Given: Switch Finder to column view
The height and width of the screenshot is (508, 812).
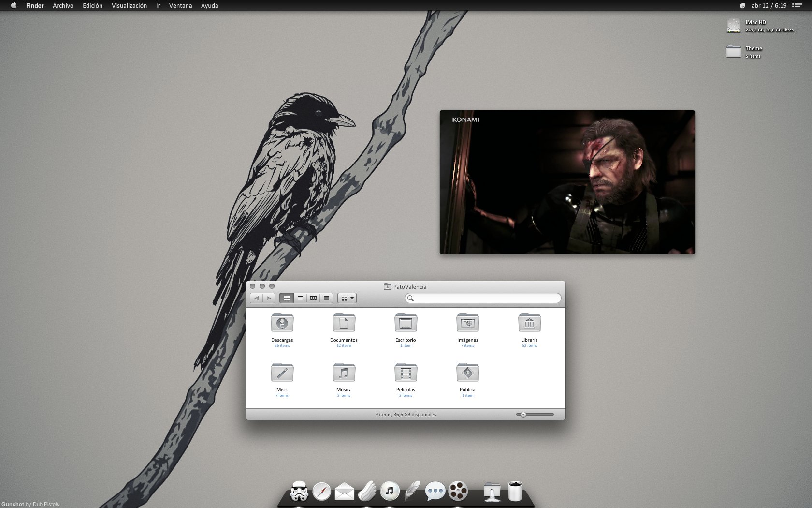Looking at the screenshot, I should (313, 298).
